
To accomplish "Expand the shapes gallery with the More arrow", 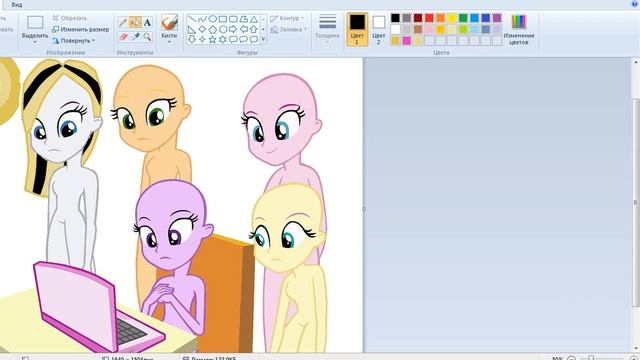I will 263,40.
